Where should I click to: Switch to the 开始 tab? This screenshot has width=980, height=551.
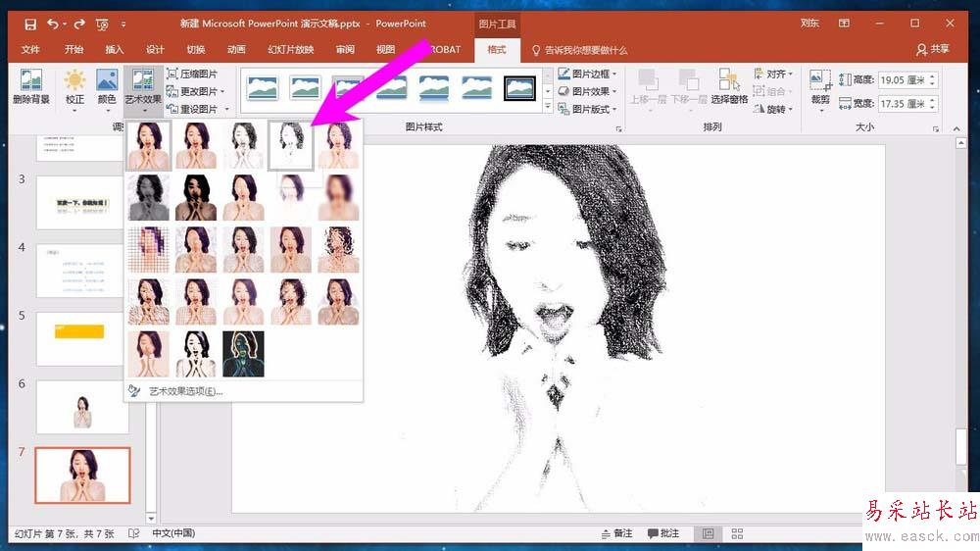[73, 49]
